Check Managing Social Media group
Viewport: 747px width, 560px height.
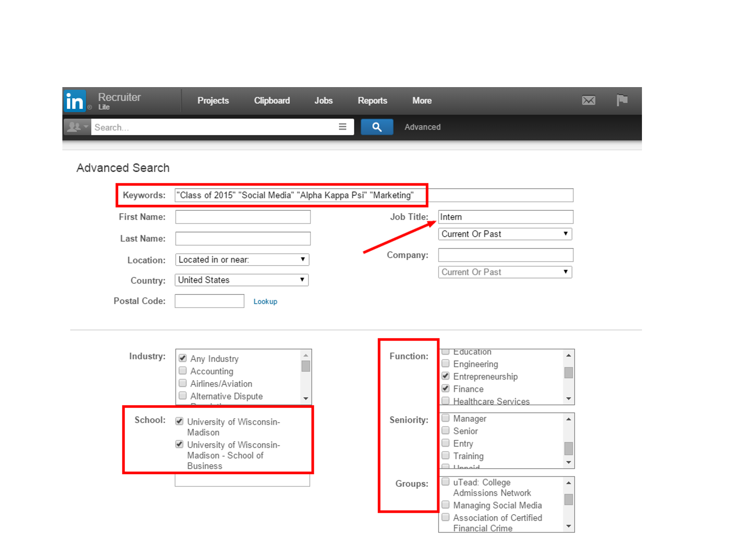445,505
